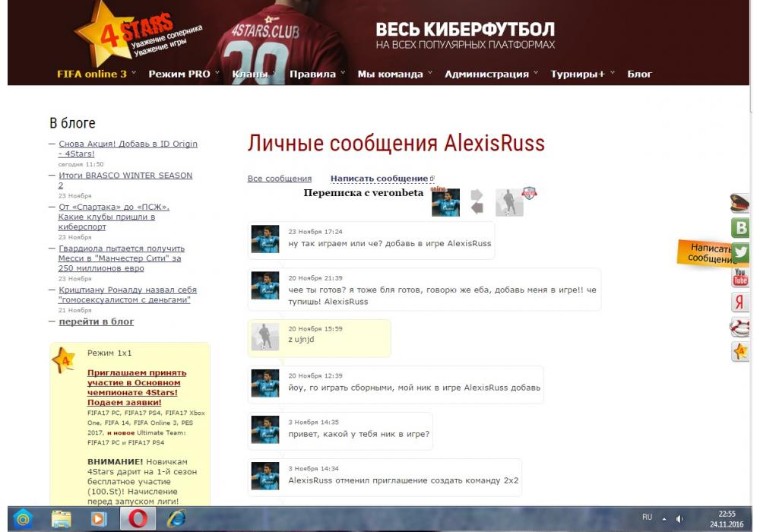The height and width of the screenshot is (532, 760).
Task: Click the Написать сообщение link above conversation
Action: pyautogui.click(x=378, y=179)
